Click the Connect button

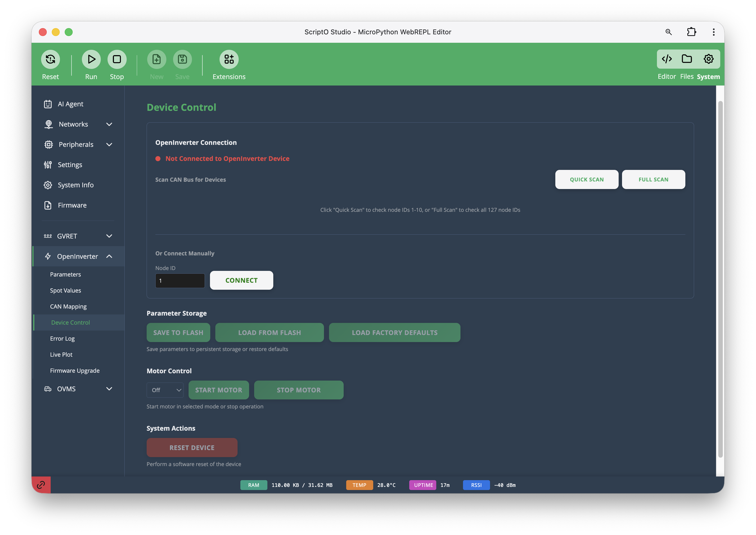(x=241, y=280)
